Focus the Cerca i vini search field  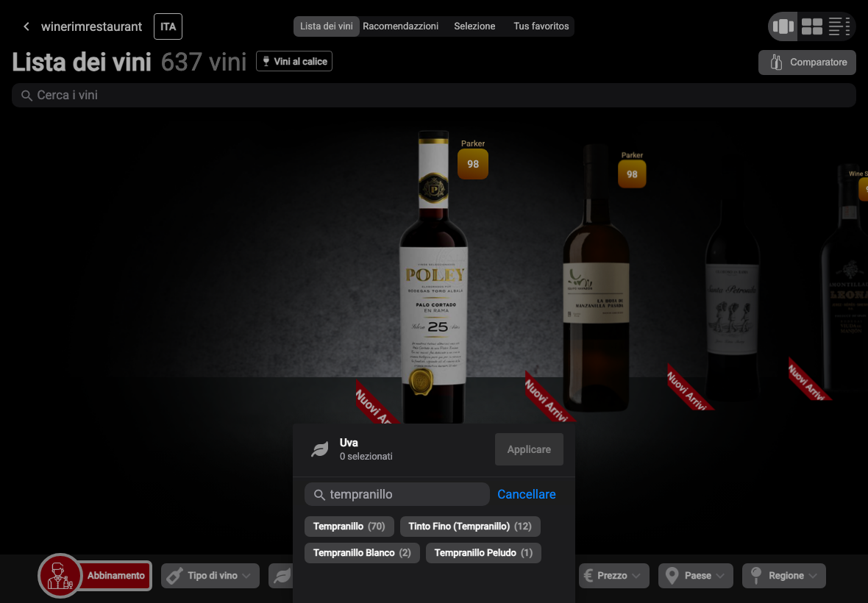point(434,95)
